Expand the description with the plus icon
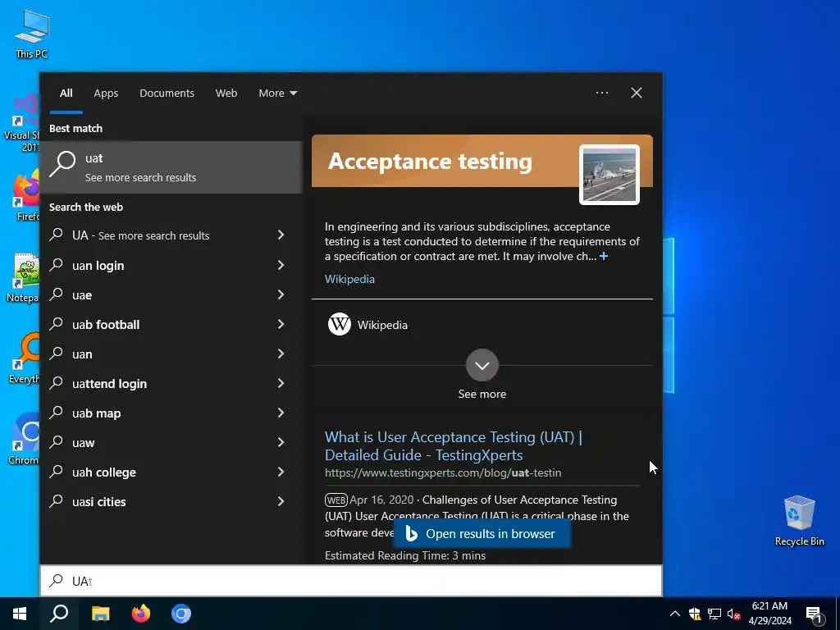The width and height of the screenshot is (840, 630). click(x=604, y=256)
